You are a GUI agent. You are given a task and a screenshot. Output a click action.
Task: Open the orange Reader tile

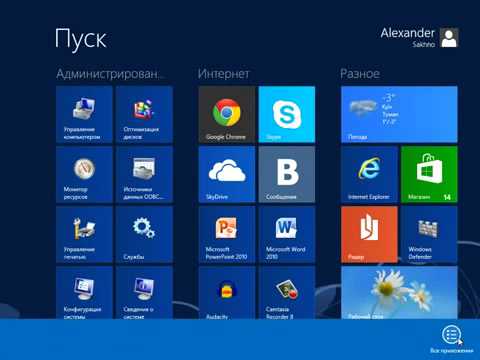click(x=369, y=234)
